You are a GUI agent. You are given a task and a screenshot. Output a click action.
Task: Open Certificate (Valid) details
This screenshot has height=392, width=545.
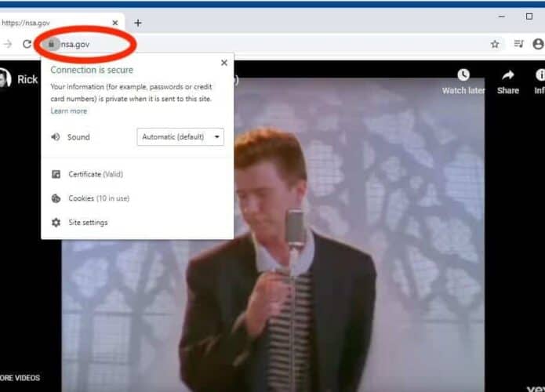[x=96, y=174]
